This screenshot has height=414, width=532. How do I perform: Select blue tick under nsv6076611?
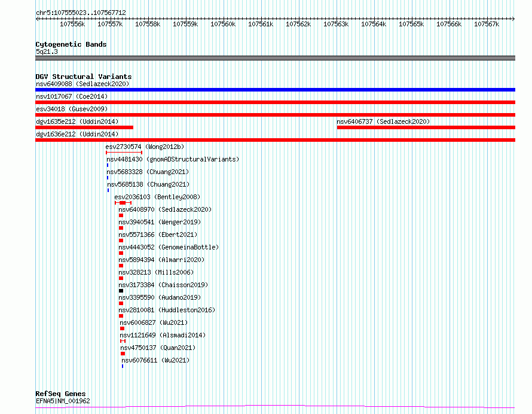[x=123, y=366]
